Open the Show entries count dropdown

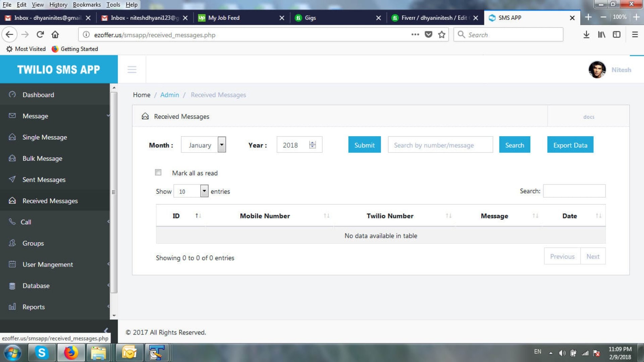point(191,191)
